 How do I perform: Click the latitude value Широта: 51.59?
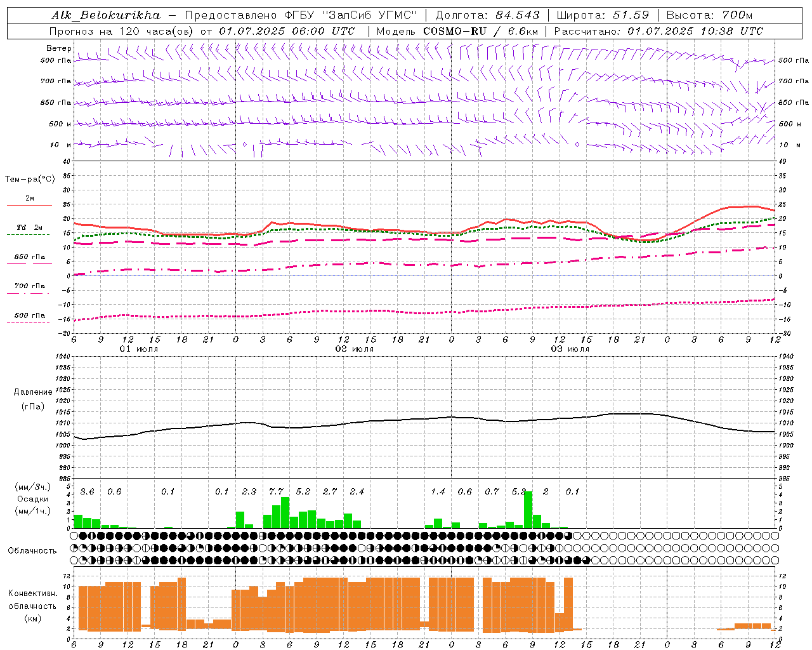click(603, 15)
